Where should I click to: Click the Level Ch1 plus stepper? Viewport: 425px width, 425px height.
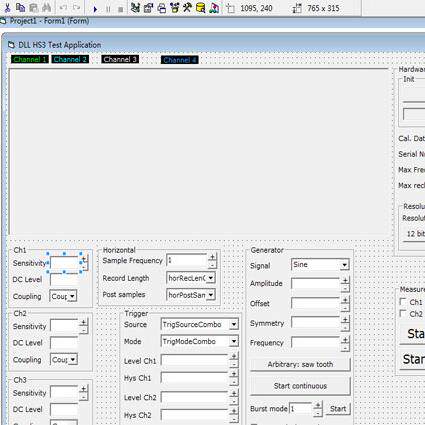coord(234,356)
